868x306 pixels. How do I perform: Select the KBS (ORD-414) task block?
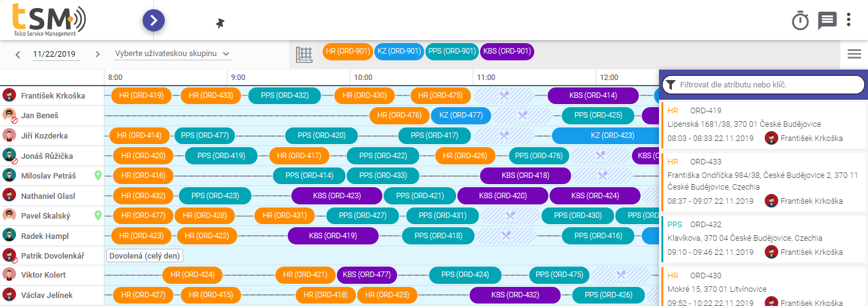coord(593,95)
